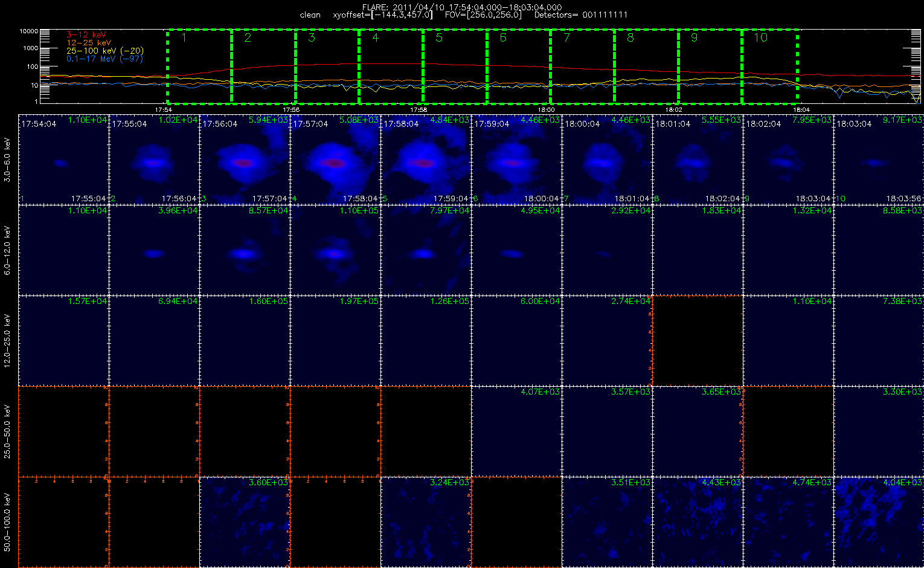The width and height of the screenshot is (924, 568).
Task: Click the 25.0-50.0 keV row label
Action: click(x=7, y=431)
